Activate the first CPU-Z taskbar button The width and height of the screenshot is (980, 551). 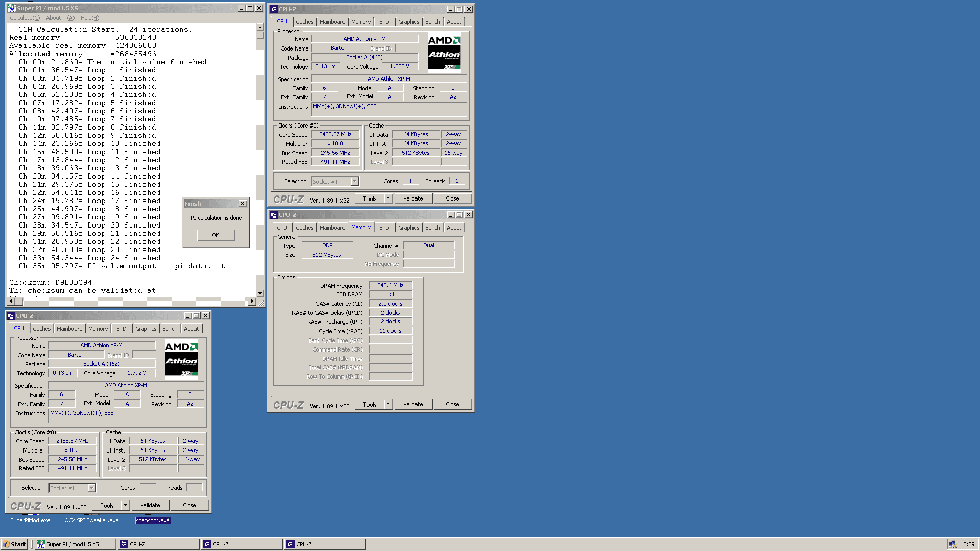click(x=158, y=544)
